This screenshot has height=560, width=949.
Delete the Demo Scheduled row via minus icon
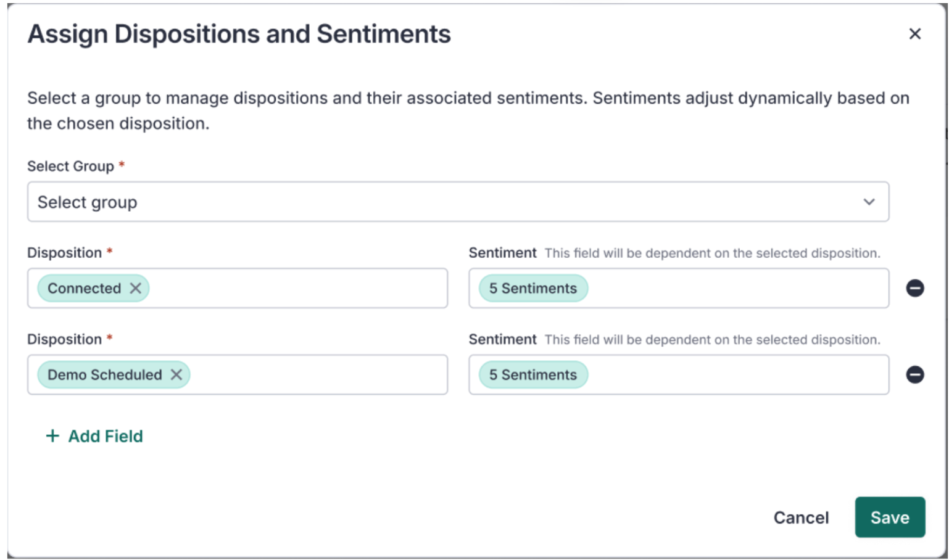914,374
